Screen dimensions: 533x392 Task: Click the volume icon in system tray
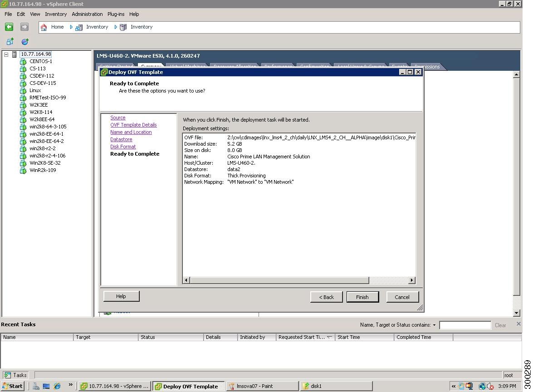(490, 386)
